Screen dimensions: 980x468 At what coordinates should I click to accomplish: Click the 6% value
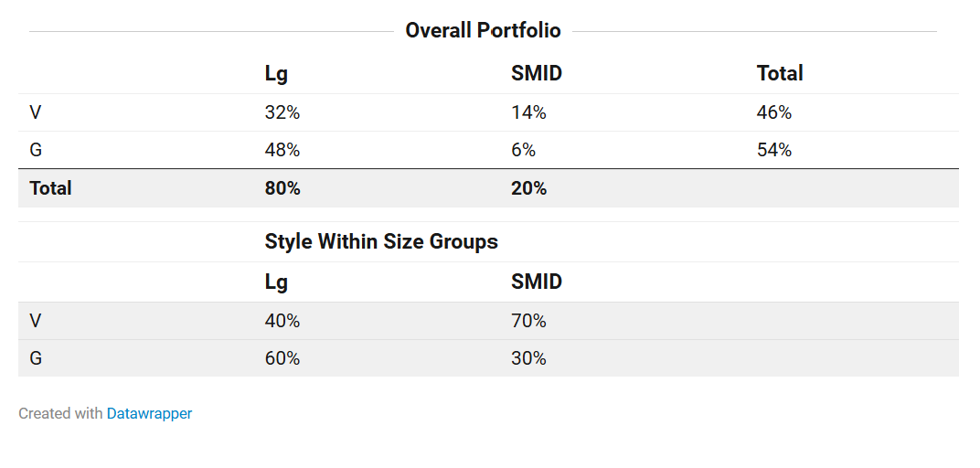pyautogui.click(x=524, y=150)
